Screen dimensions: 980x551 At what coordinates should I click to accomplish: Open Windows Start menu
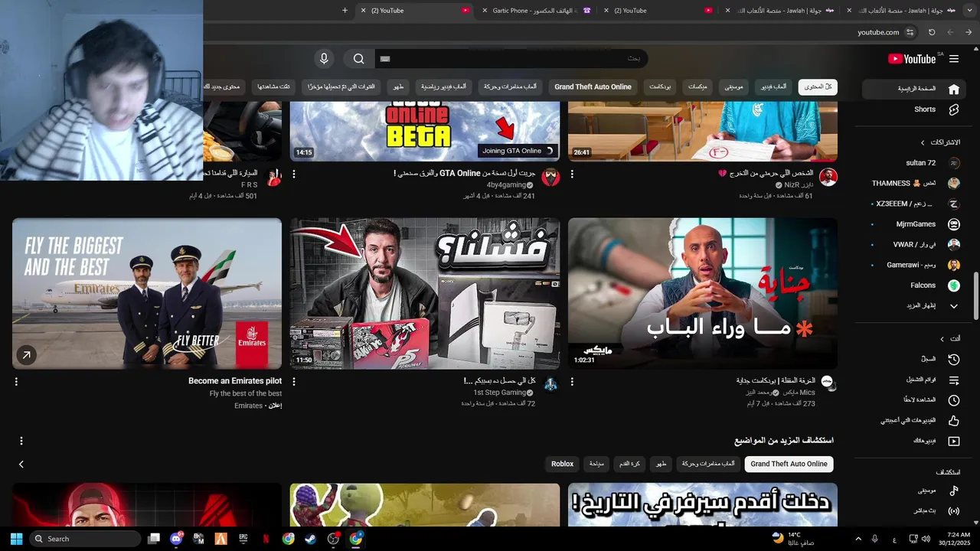16,539
